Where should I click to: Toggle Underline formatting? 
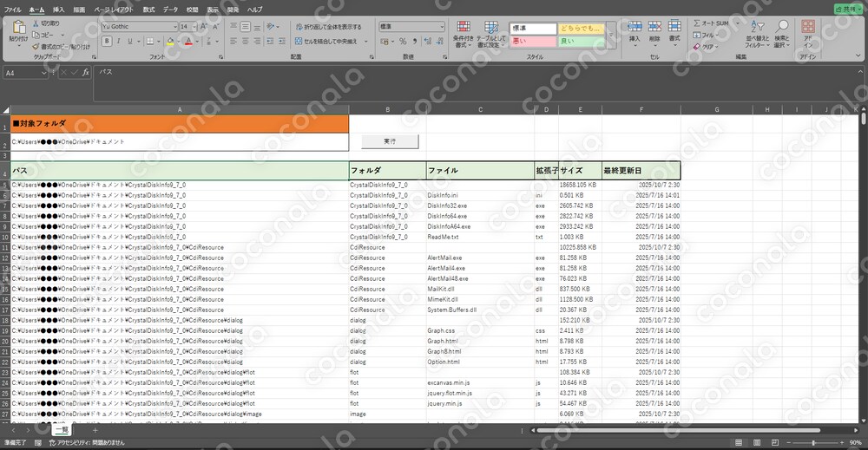coord(130,42)
